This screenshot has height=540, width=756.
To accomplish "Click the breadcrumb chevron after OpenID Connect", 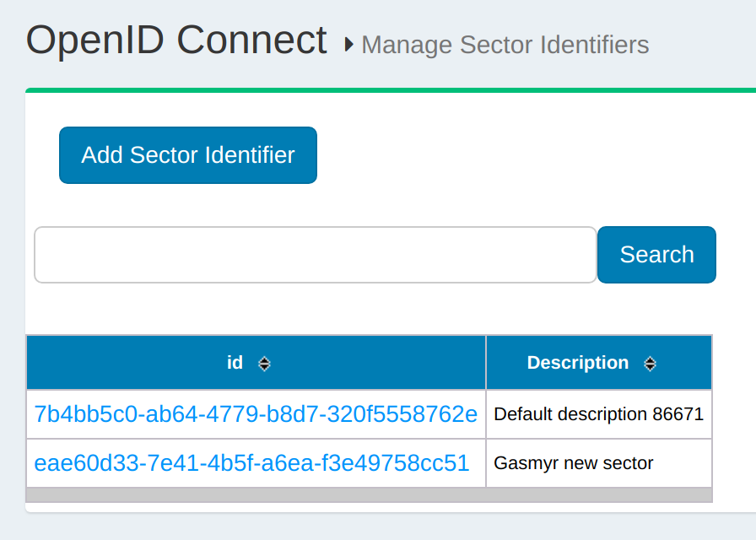I will point(346,45).
